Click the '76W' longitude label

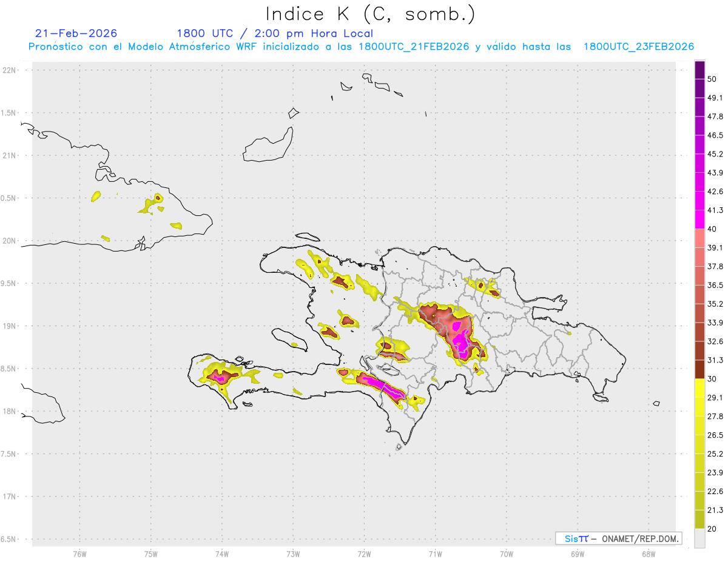point(79,554)
